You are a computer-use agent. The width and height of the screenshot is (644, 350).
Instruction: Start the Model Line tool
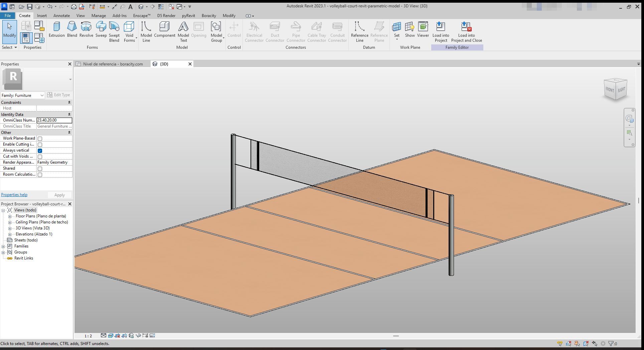click(146, 32)
